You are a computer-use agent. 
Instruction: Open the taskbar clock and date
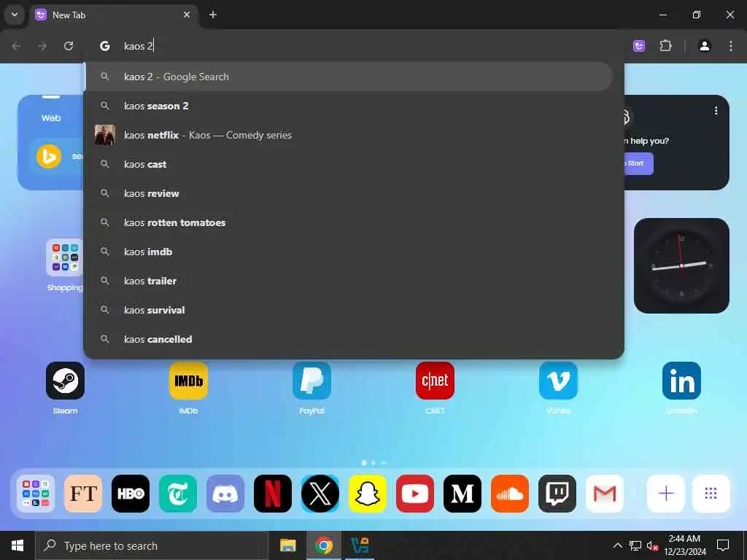[x=684, y=545]
